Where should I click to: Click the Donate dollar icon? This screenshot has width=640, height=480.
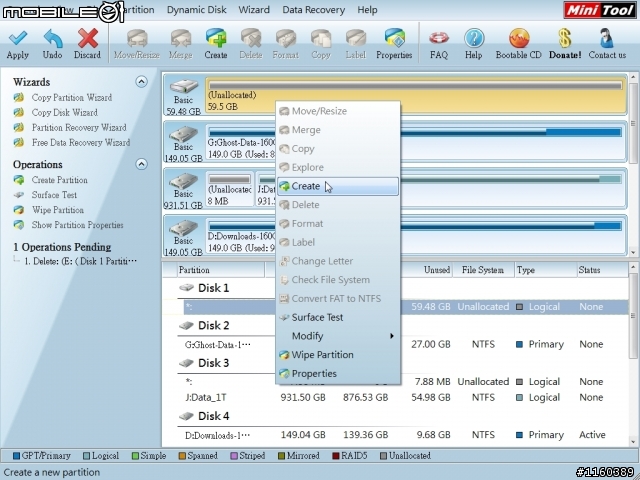[x=565, y=38]
